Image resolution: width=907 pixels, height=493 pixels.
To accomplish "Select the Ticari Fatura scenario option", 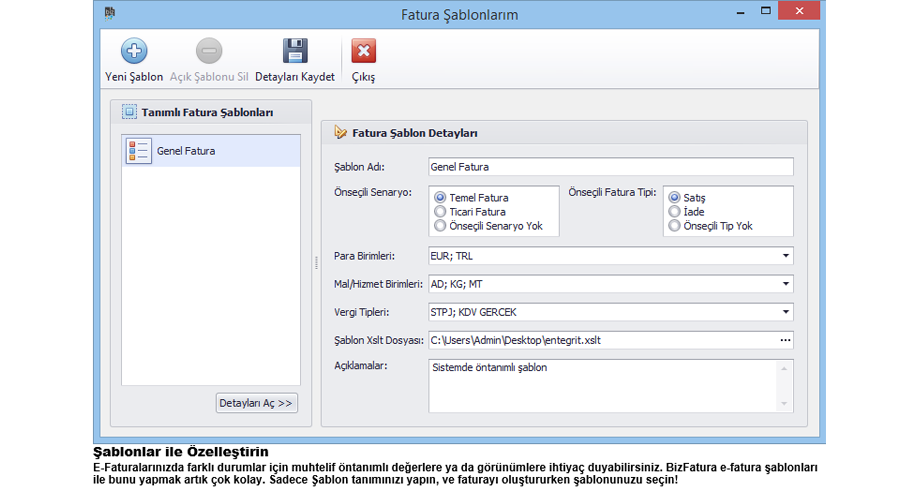I will tap(440, 212).
